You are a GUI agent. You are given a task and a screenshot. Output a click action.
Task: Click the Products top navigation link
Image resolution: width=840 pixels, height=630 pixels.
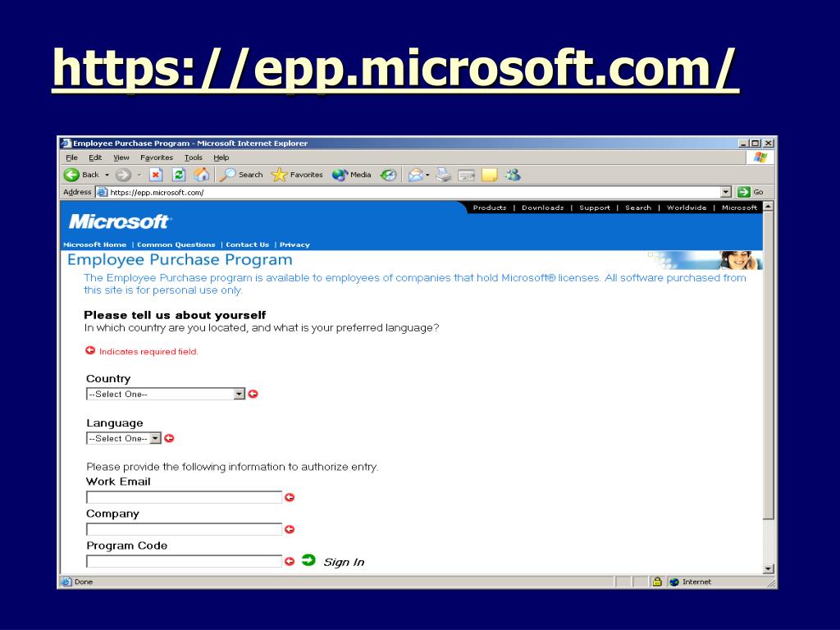coord(490,208)
